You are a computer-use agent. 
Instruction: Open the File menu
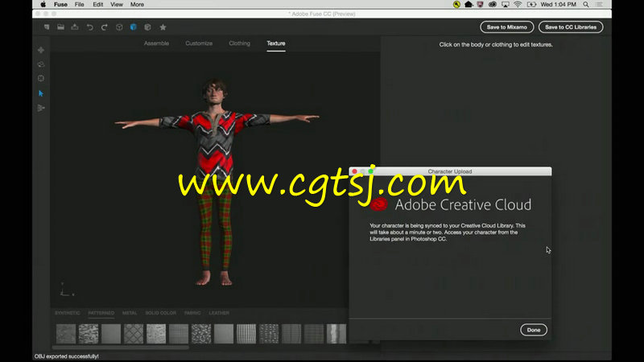tap(79, 5)
